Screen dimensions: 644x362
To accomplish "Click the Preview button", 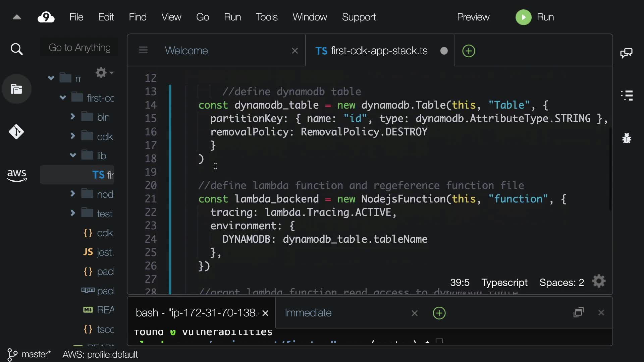I will click(473, 17).
